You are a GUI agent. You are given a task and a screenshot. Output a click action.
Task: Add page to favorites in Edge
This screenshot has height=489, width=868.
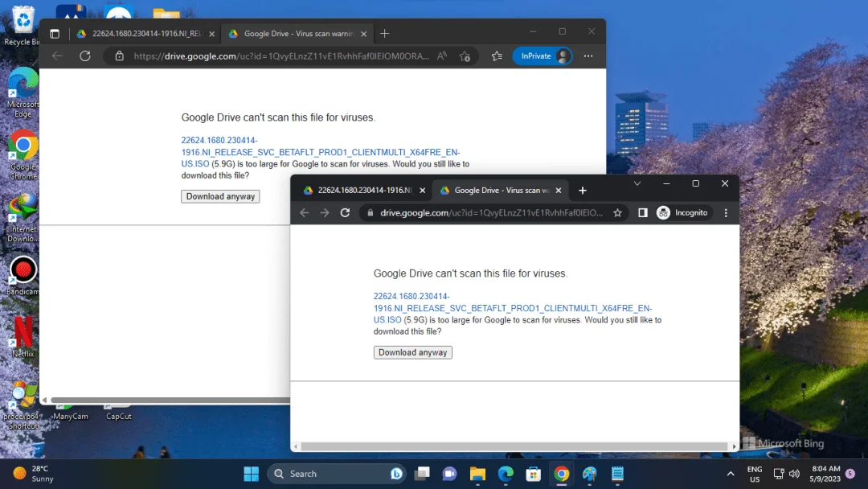[465, 56]
